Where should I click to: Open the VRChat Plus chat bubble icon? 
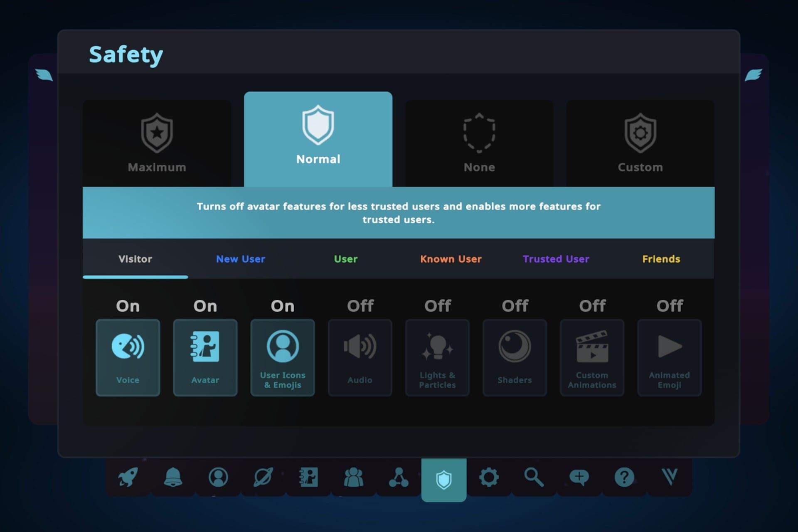tap(579, 477)
